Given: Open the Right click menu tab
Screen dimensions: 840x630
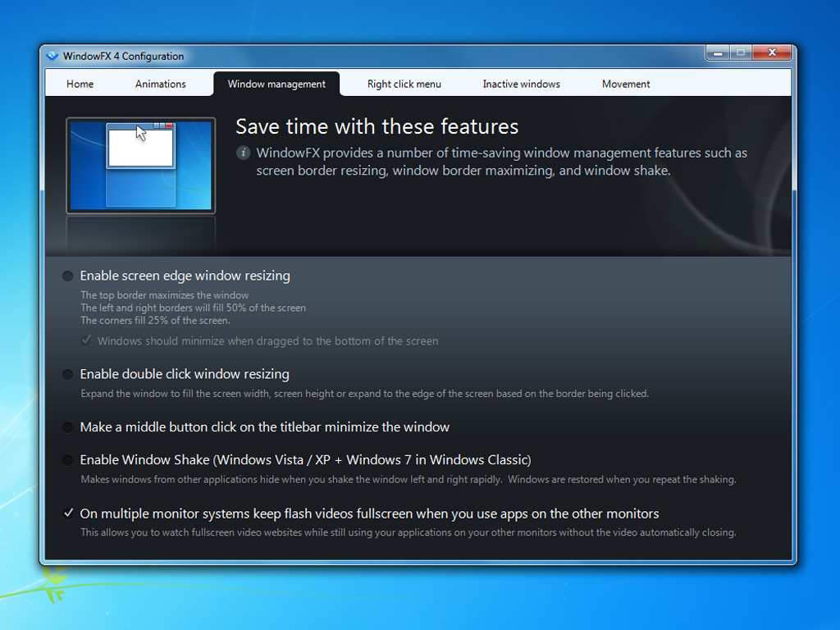Looking at the screenshot, I should coord(404,83).
